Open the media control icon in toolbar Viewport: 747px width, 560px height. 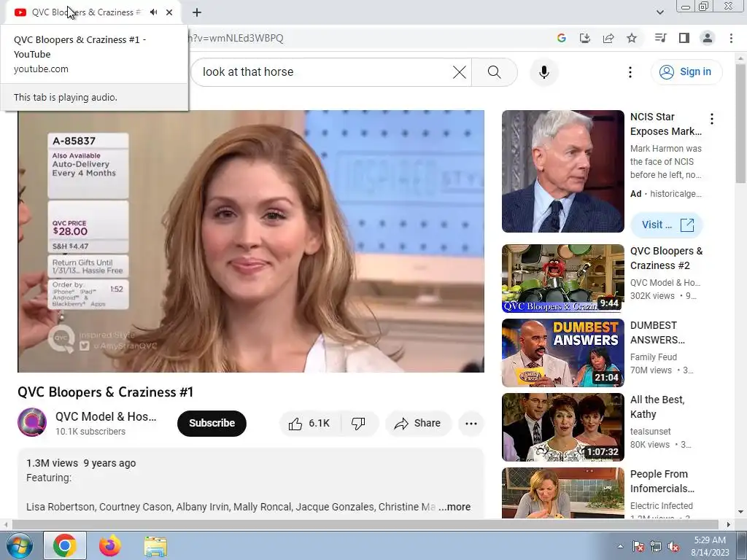tap(660, 38)
